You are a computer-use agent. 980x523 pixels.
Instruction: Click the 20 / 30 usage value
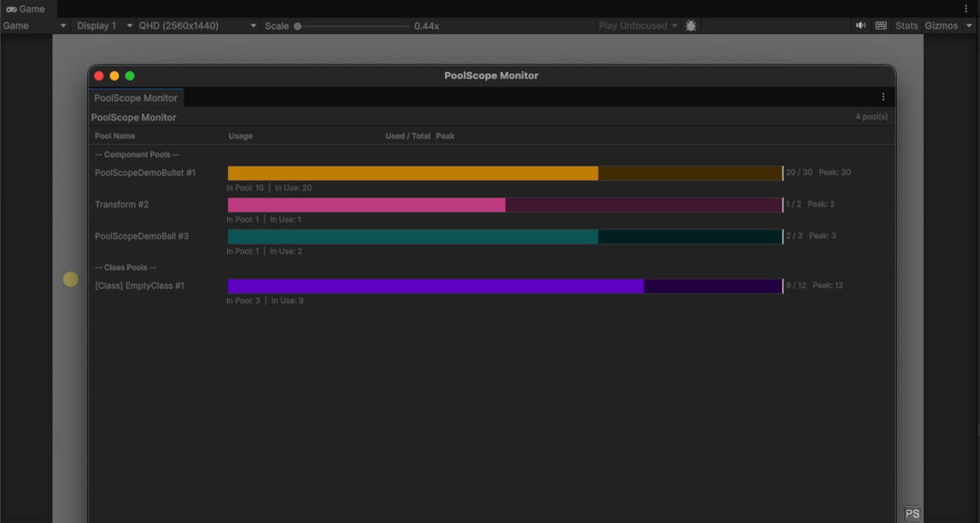pyautogui.click(x=799, y=172)
